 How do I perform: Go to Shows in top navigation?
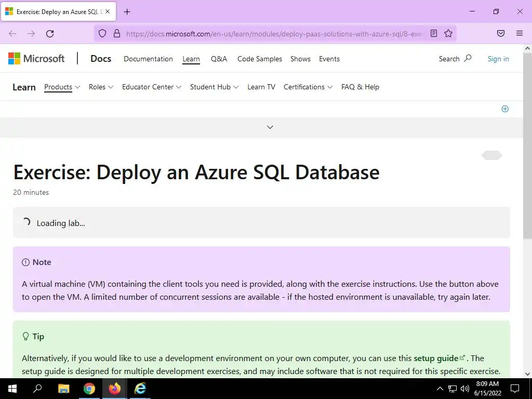tap(300, 59)
